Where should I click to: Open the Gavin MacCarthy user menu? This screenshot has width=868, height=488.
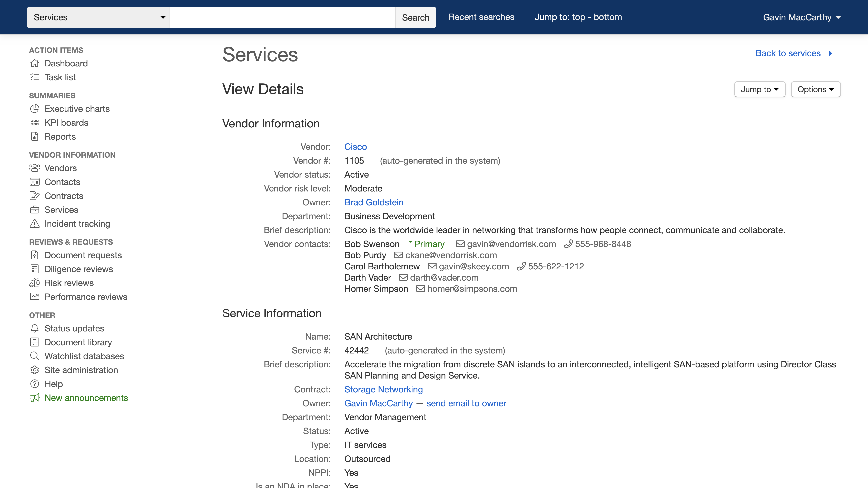pos(802,17)
